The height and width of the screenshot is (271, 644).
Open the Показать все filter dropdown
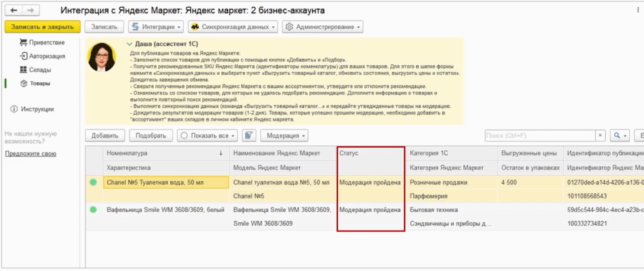[x=207, y=135]
